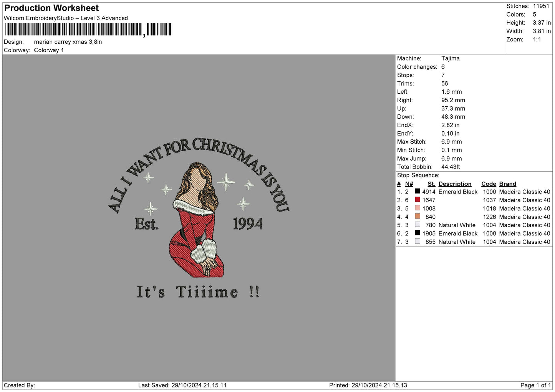The height and width of the screenshot is (392, 555).
Task: Click the orange swatch with 840 stitches
Action: click(417, 216)
